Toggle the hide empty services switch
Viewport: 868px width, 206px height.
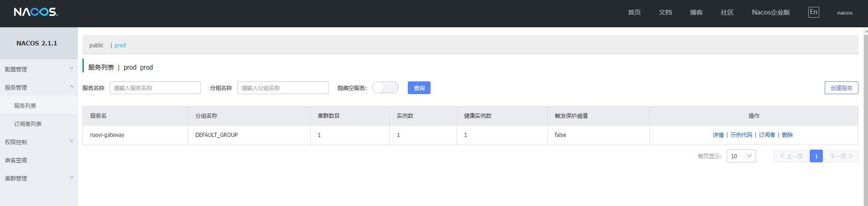(x=385, y=87)
